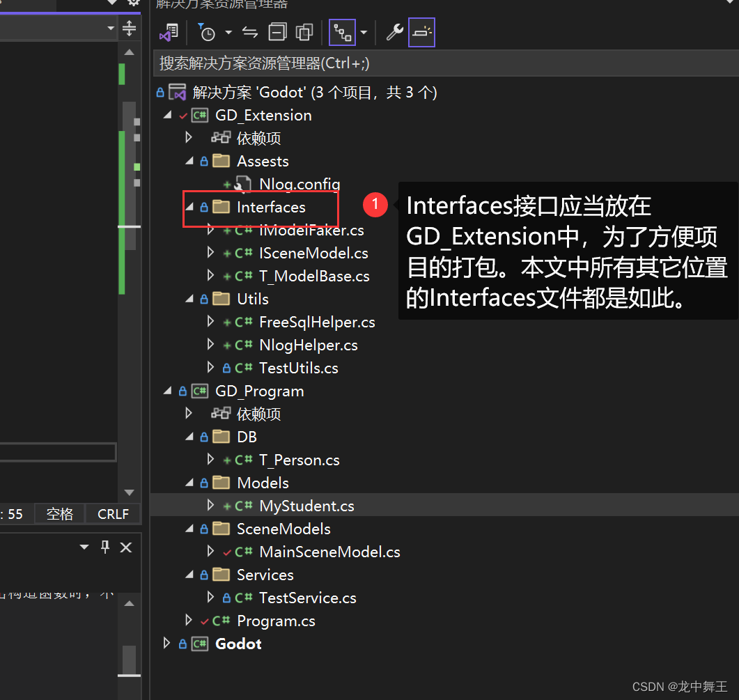Collapse the Utils folder
The image size is (739, 700).
click(x=189, y=299)
